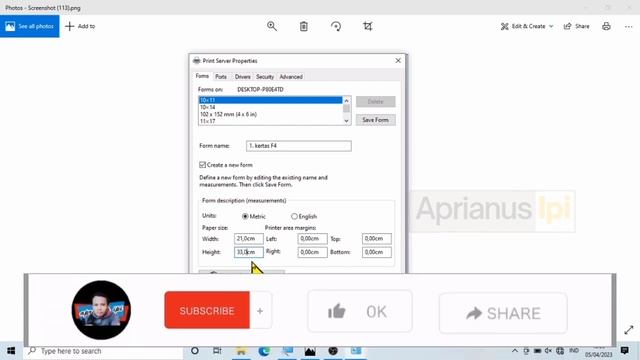Click the Save Form button

tap(376, 120)
